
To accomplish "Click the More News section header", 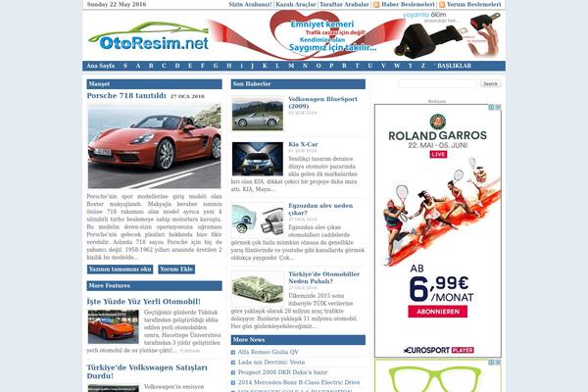I will (298, 340).
